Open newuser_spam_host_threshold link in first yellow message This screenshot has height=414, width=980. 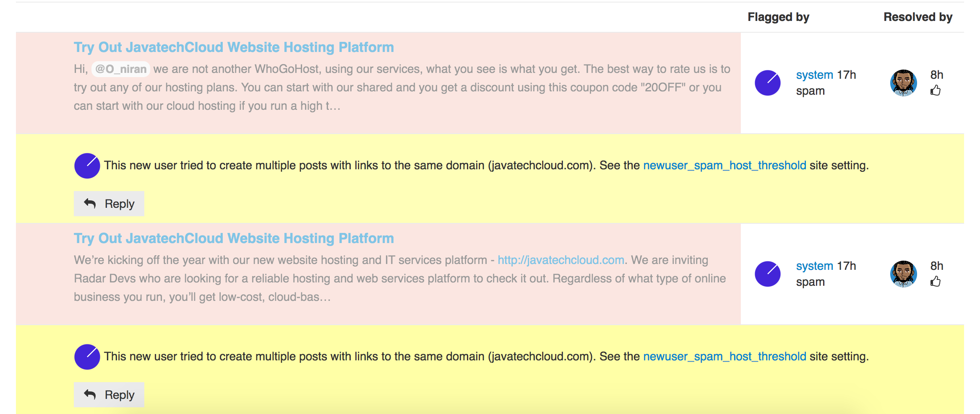click(725, 166)
